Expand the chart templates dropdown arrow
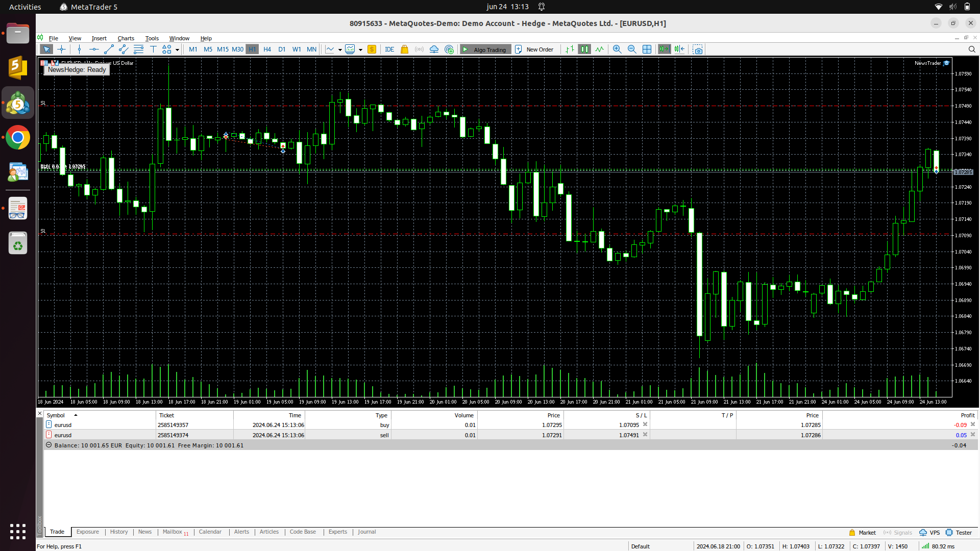Image resolution: width=980 pixels, height=551 pixels. (360, 50)
